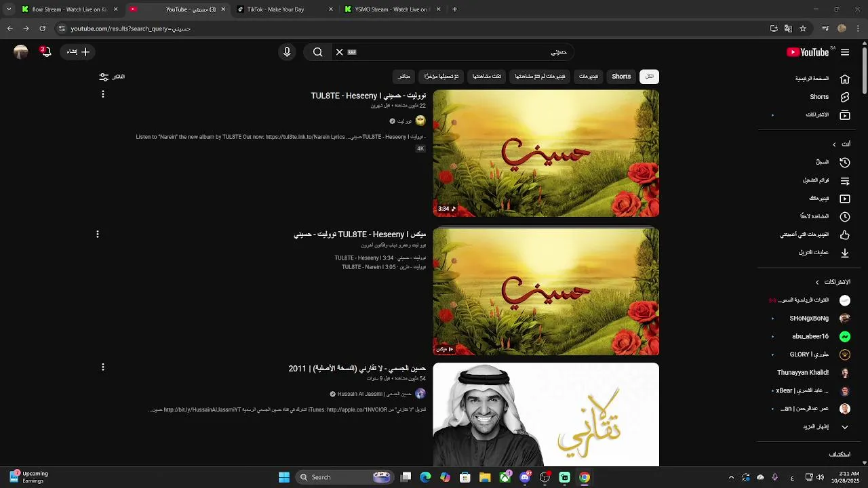Screen dimensions: 868x488
Task: Open Playlists (قوائم التشغيل) in sidebar
Action: [x=826, y=180]
